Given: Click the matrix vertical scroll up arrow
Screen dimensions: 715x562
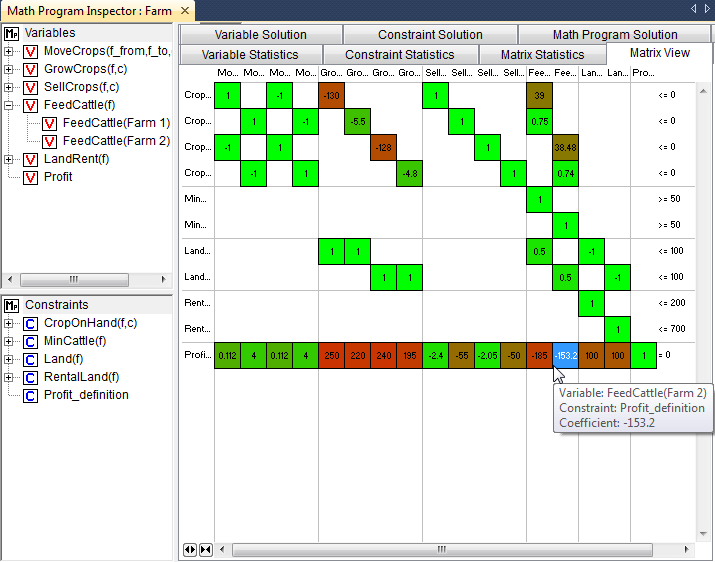Looking at the screenshot, I should click(x=704, y=91).
